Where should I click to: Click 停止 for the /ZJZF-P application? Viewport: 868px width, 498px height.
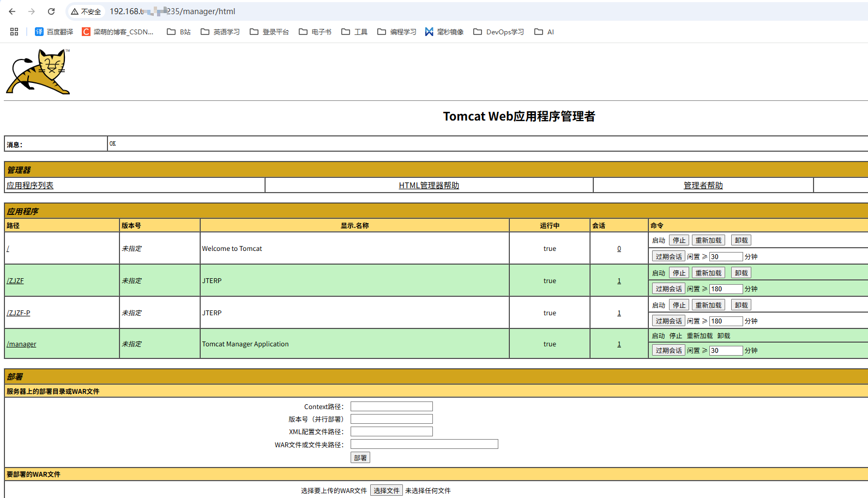(x=679, y=305)
